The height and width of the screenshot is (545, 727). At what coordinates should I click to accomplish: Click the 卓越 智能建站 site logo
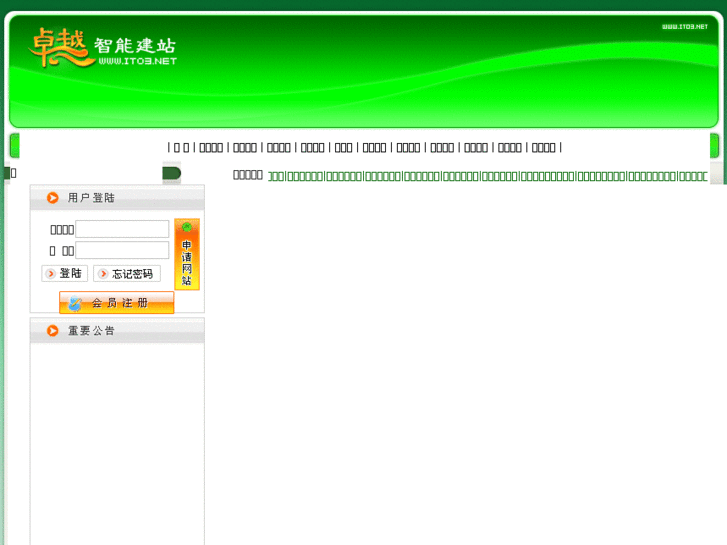click(x=103, y=47)
